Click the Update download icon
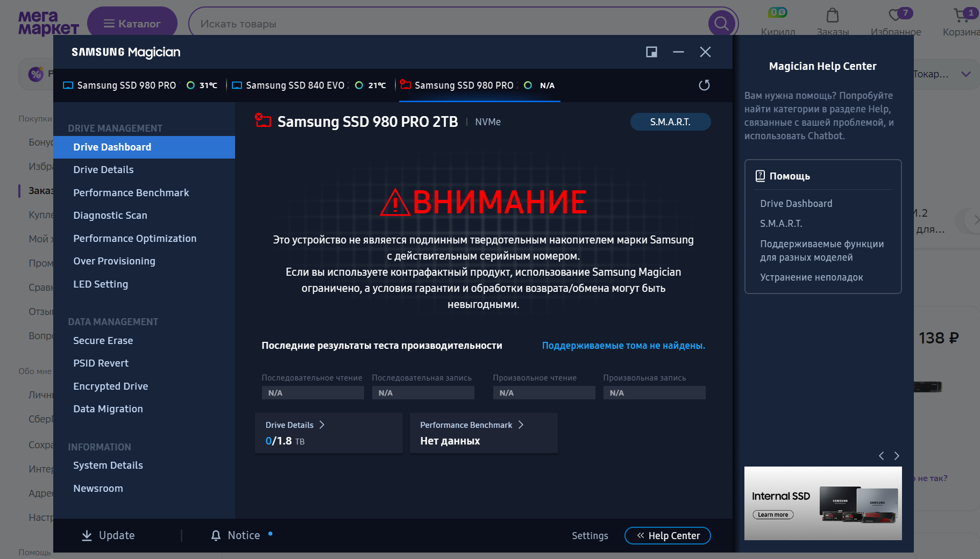 (x=87, y=535)
